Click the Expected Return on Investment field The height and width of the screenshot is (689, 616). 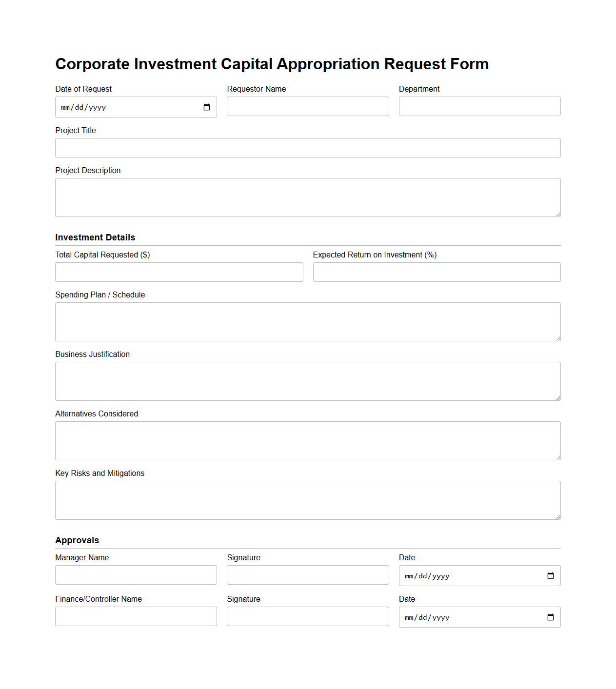pos(437,272)
